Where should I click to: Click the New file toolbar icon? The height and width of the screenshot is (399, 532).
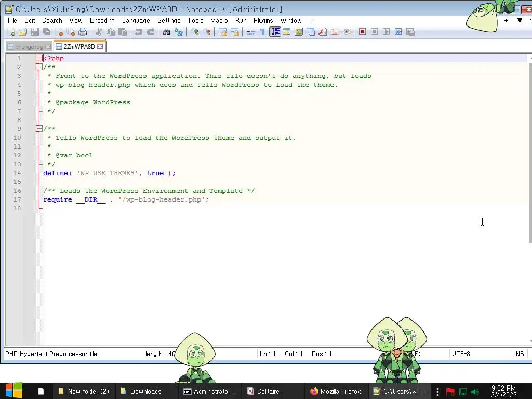tap(11, 32)
